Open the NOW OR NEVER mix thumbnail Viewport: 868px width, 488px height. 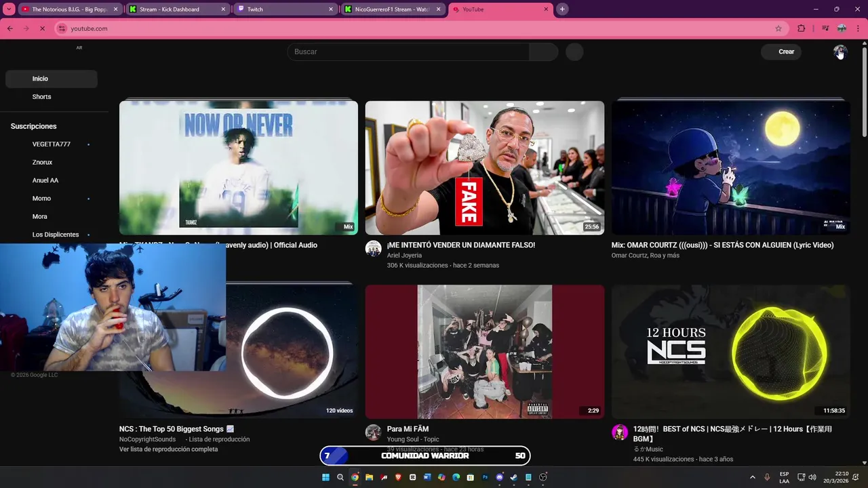point(239,167)
